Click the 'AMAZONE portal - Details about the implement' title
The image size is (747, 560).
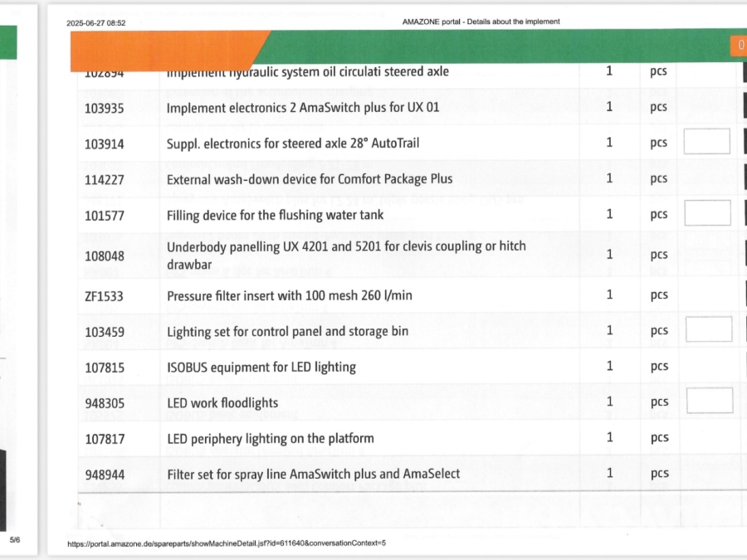pyautogui.click(x=480, y=22)
